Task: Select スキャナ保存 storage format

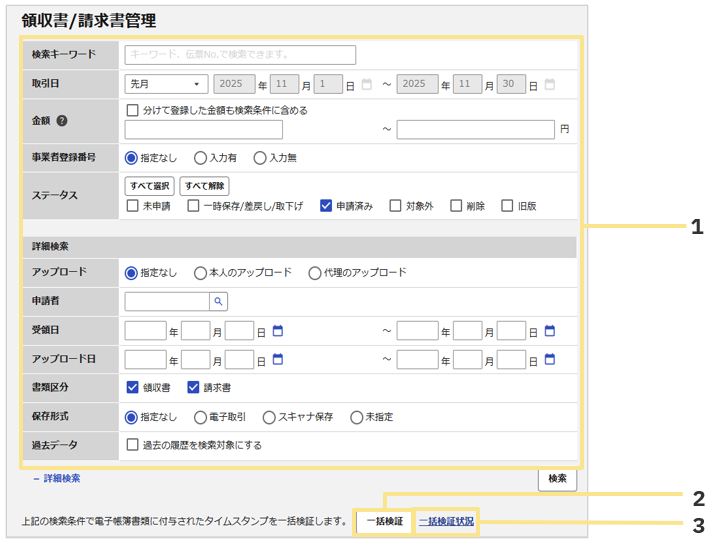Action: click(269, 417)
